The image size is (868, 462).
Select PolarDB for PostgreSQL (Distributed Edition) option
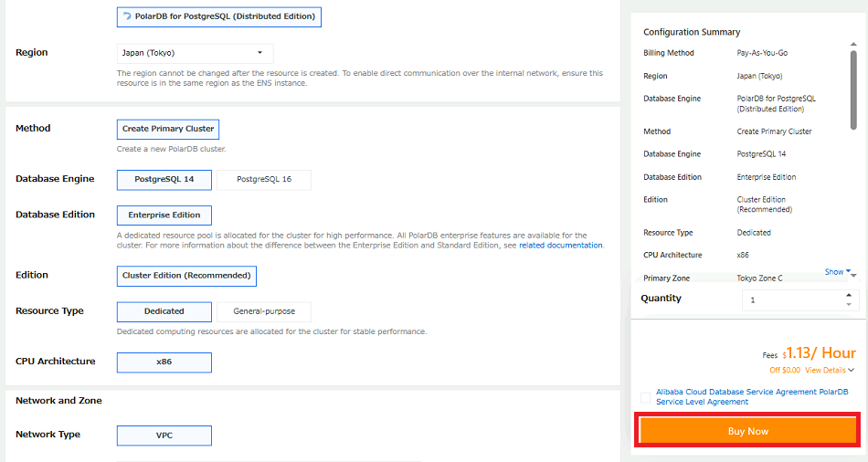[x=218, y=16]
